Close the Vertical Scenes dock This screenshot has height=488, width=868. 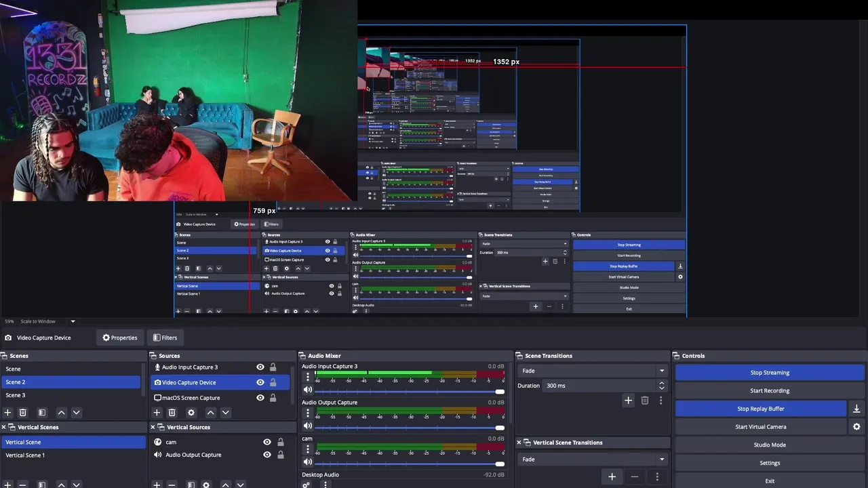tap(3, 427)
